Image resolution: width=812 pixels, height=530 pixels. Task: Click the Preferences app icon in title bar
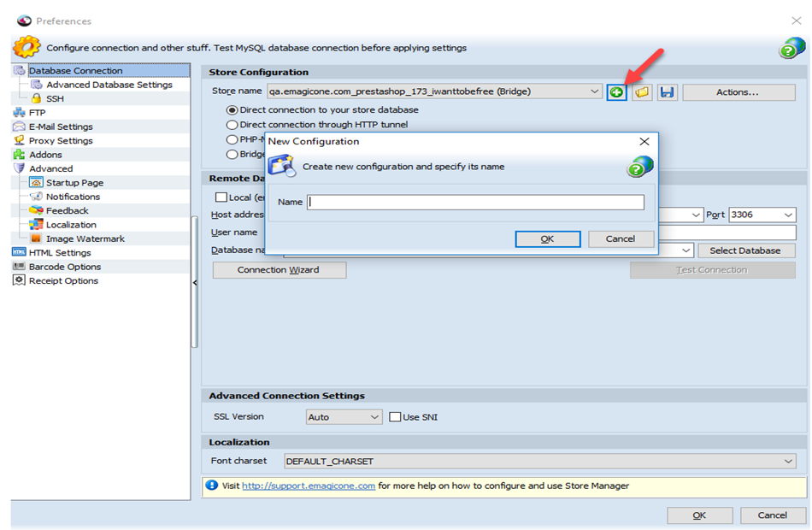[24, 21]
